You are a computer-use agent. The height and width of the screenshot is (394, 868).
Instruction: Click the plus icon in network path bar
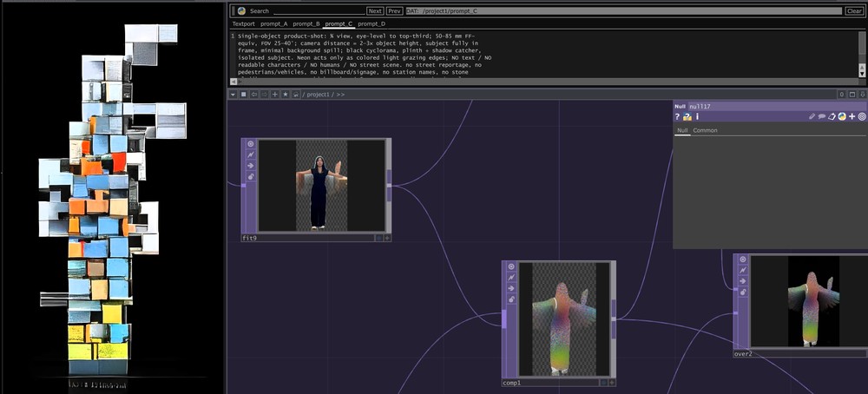(275, 95)
